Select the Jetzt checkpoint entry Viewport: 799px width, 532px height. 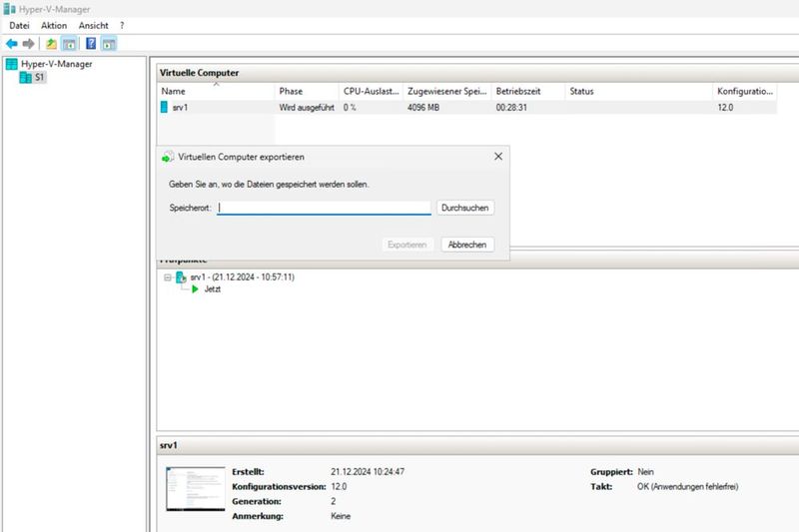tap(213, 289)
